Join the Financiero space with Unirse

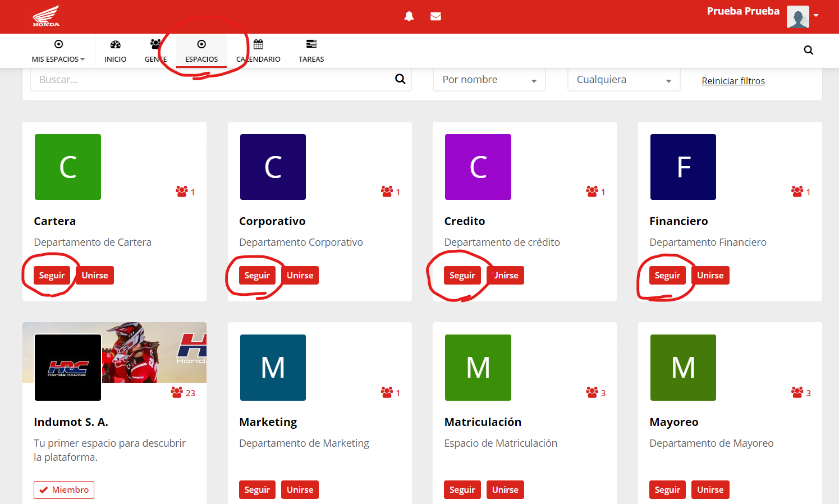click(710, 276)
